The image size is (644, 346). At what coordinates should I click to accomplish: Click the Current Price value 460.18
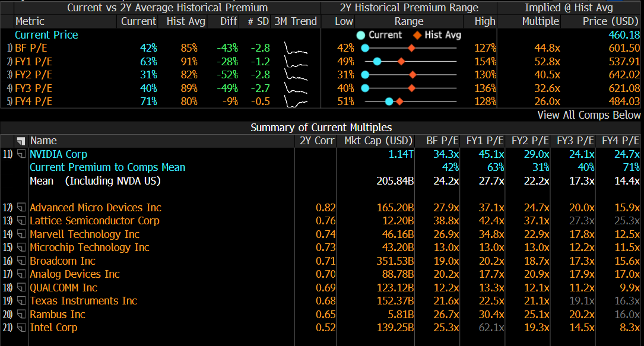coord(624,35)
